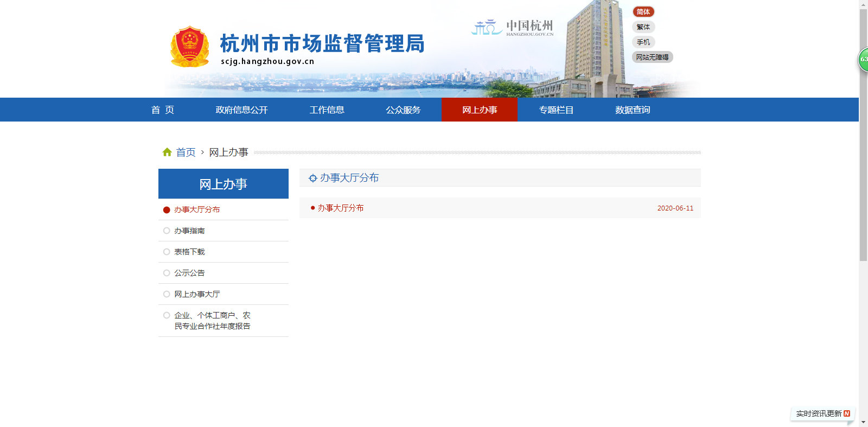The width and height of the screenshot is (868, 427).
Task: Click the orange N update icon
Action: (847, 413)
